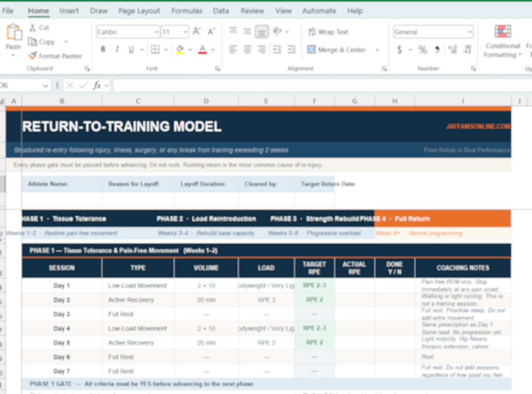Viewport: 532px width, 394px height.
Task: Click the Borders grid icon
Action: (155, 50)
